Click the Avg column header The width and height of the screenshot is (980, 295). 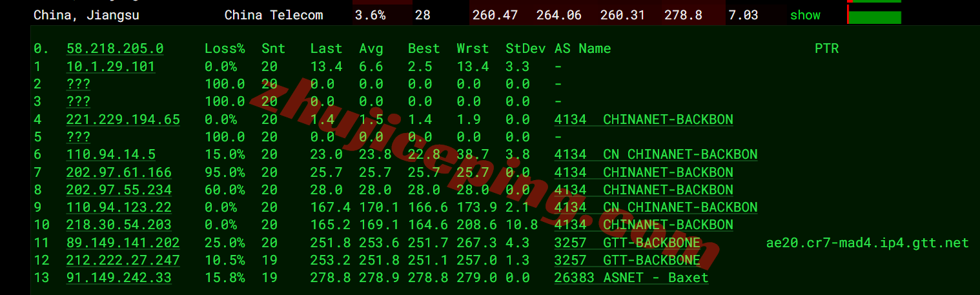click(371, 48)
